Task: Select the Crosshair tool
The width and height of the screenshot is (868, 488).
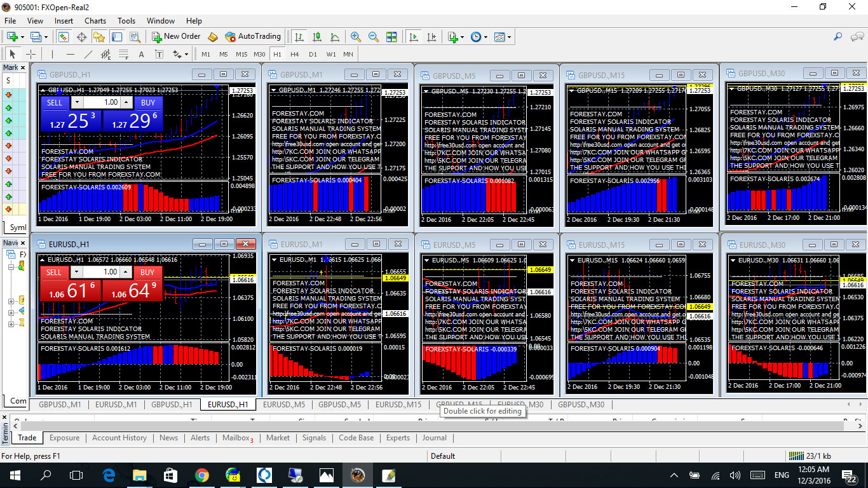Action: point(30,54)
